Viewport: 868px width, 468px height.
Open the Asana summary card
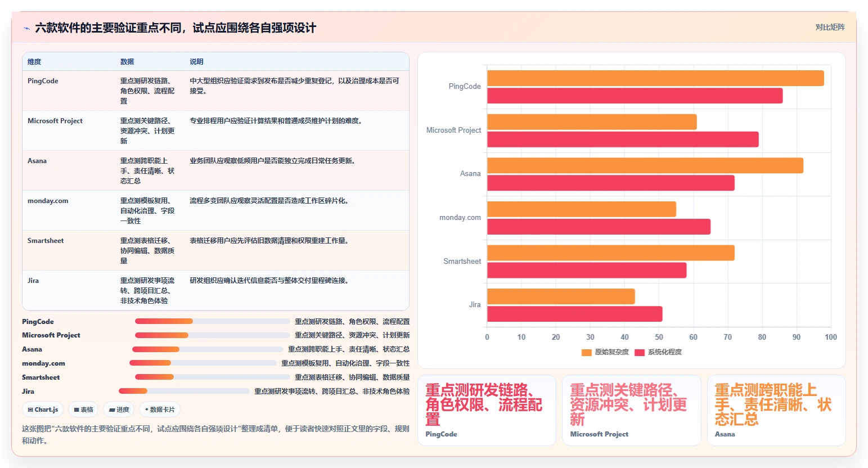coord(776,411)
